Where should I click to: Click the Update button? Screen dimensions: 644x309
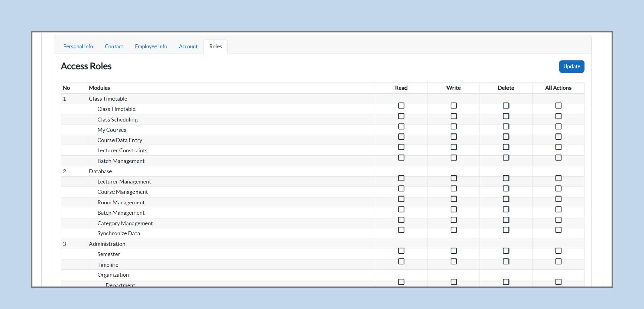[571, 66]
